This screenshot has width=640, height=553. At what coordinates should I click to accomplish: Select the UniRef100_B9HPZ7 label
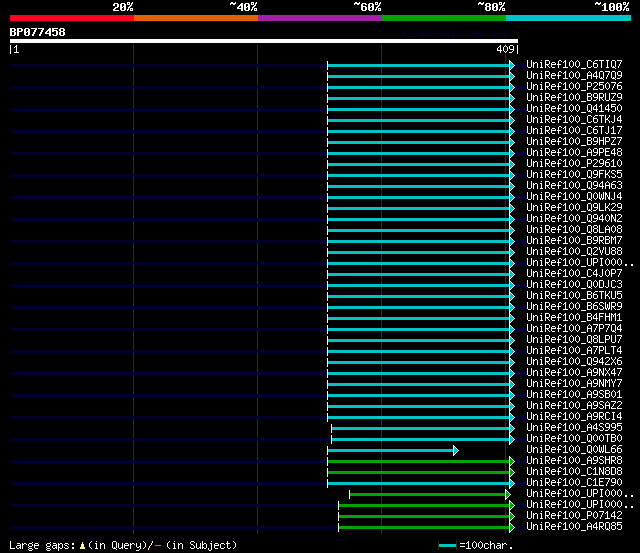(x=574, y=142)
